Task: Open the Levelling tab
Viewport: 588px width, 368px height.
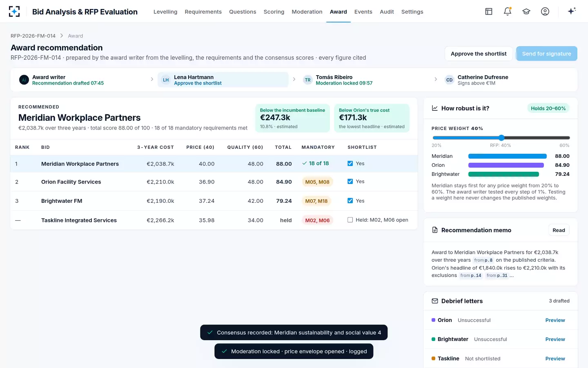Action: 165,12
